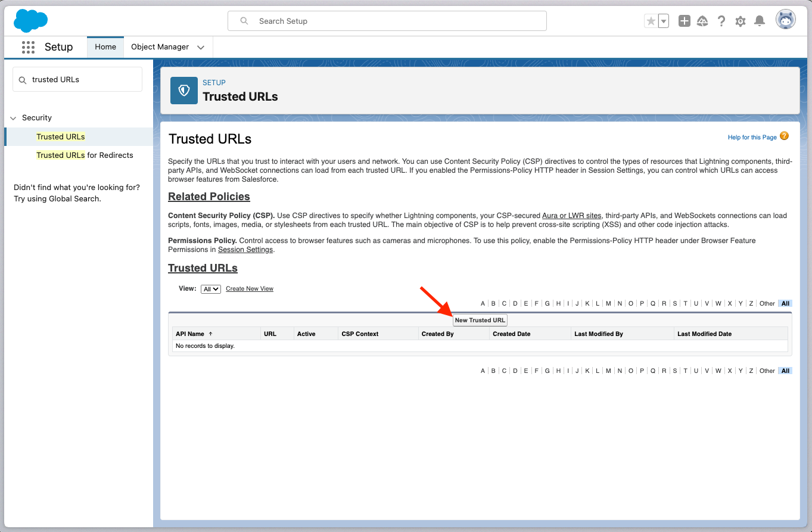Sort by CSP Context column header
This screenshot has height=532, width=812.
(360, 334)
